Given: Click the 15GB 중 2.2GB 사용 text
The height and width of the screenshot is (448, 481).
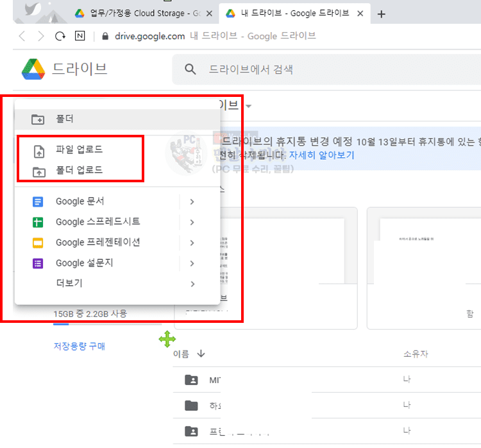Looking at the screenshot, I should 90,314.
